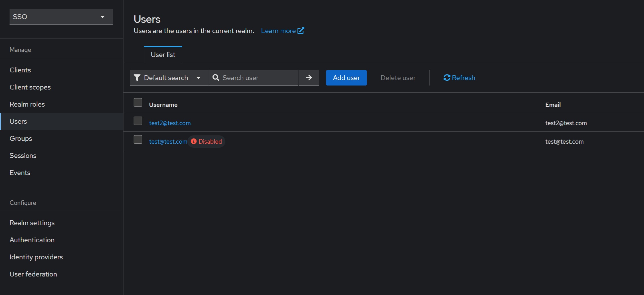Go to Identity providers page
The image size is (644, 295).
[x=36, y=257]
